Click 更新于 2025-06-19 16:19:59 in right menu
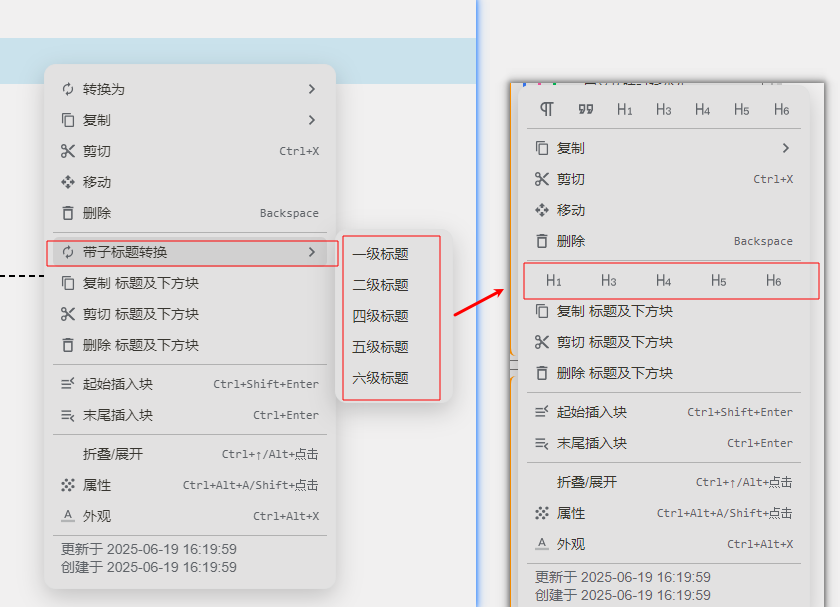 click(x=623, y=577)
